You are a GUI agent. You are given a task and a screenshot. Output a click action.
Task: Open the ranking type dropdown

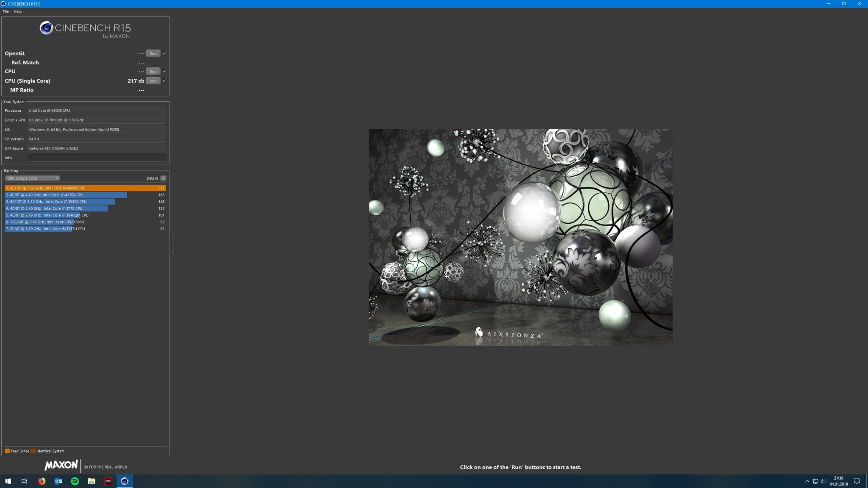point(32,178)
